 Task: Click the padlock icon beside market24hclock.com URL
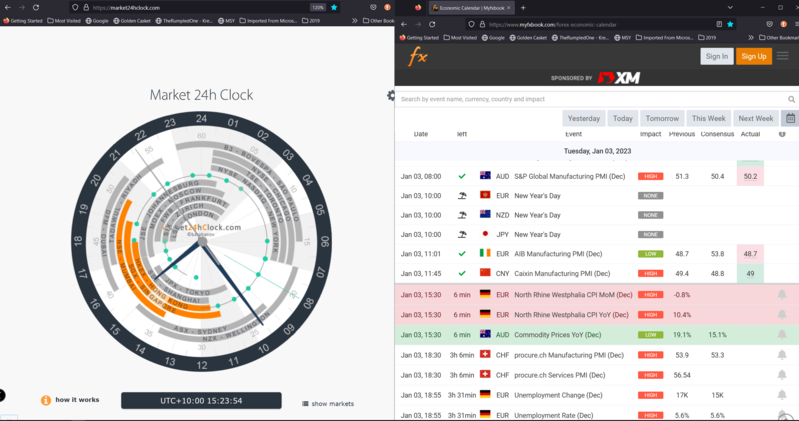coord(86,8)
